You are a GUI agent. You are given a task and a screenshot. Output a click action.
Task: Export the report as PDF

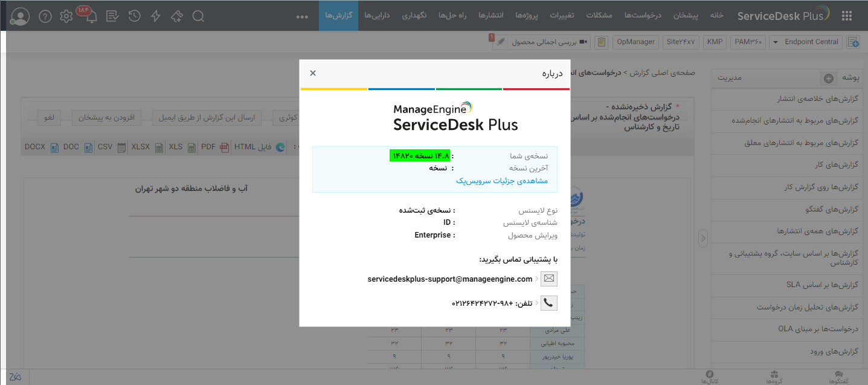[x=213, y=147]
